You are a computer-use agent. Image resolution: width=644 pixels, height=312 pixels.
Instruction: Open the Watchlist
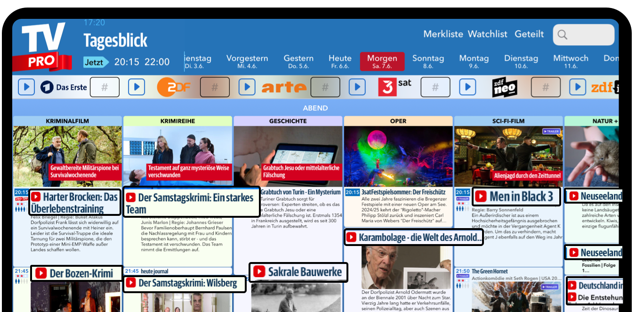pos(488,34)
